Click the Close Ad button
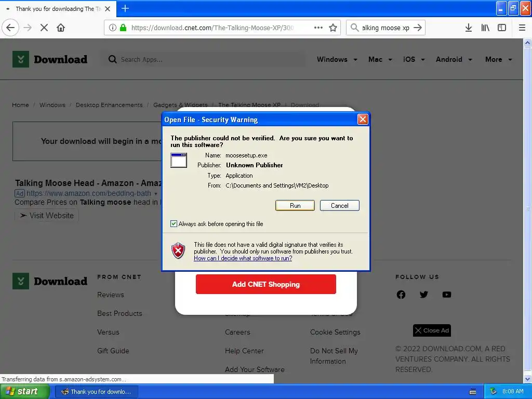 432,330
